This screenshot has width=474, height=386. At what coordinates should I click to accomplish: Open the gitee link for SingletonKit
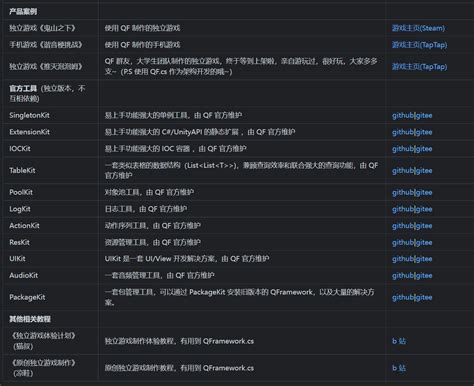click(424, 115)
